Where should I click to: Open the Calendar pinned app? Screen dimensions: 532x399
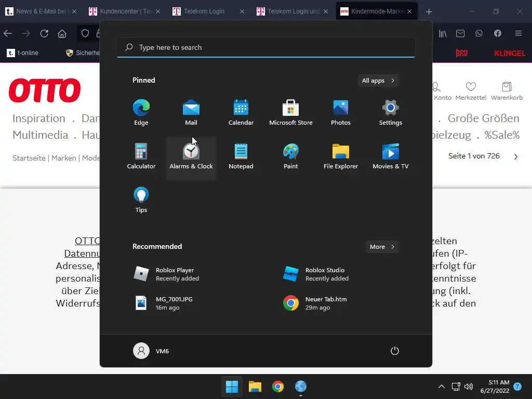(x=241, y=113)
